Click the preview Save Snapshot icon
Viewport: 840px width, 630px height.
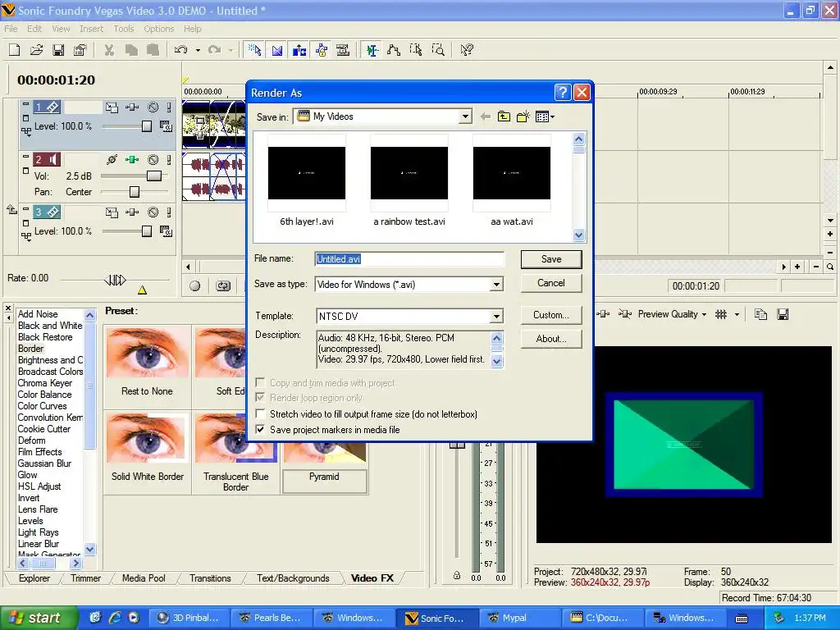tap(783, 314)
